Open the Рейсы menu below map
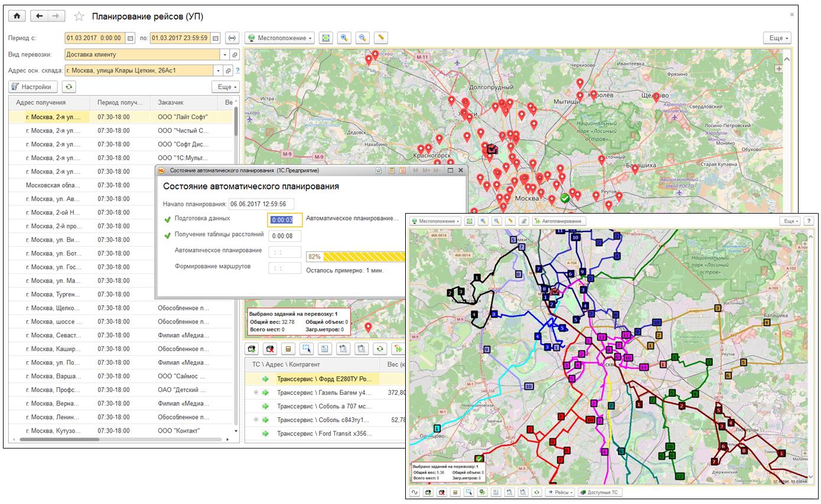The width and height of the screenshot is (821, 504). tap(560, 492)
